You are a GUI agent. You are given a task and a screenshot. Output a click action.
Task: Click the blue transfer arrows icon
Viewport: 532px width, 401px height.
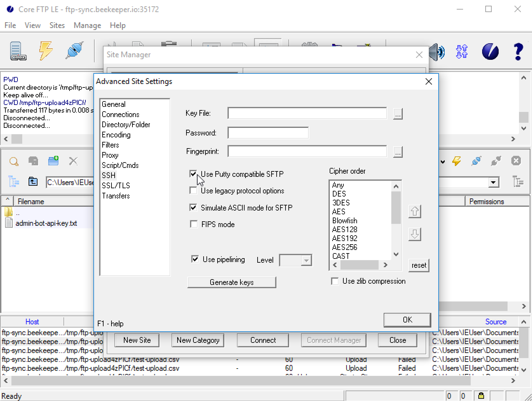tap(461, 52)
